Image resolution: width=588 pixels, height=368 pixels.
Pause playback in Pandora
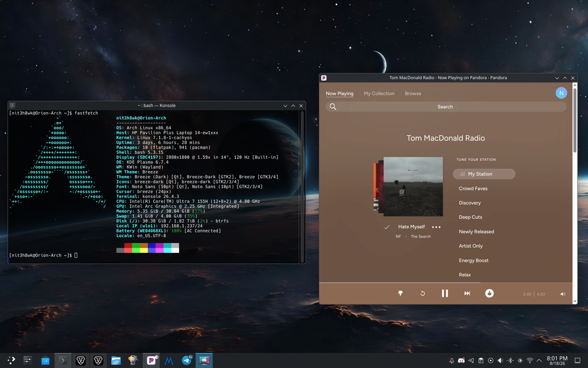[445, 293]
